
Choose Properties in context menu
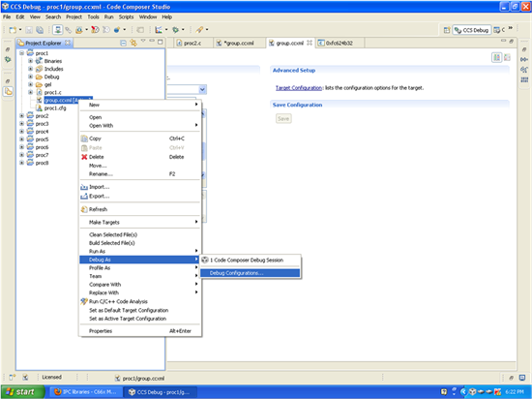pos(139,331)
